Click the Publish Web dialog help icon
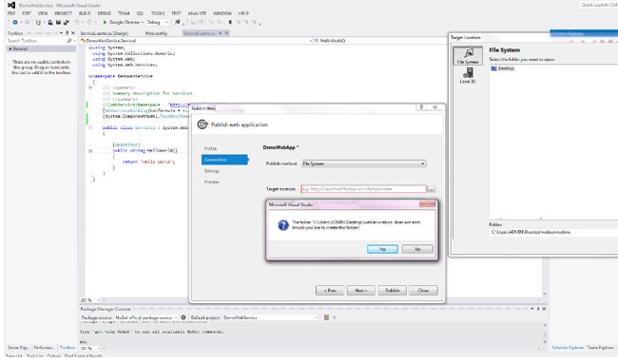This screenshot has width=618, height=364. tap(421, 107)
